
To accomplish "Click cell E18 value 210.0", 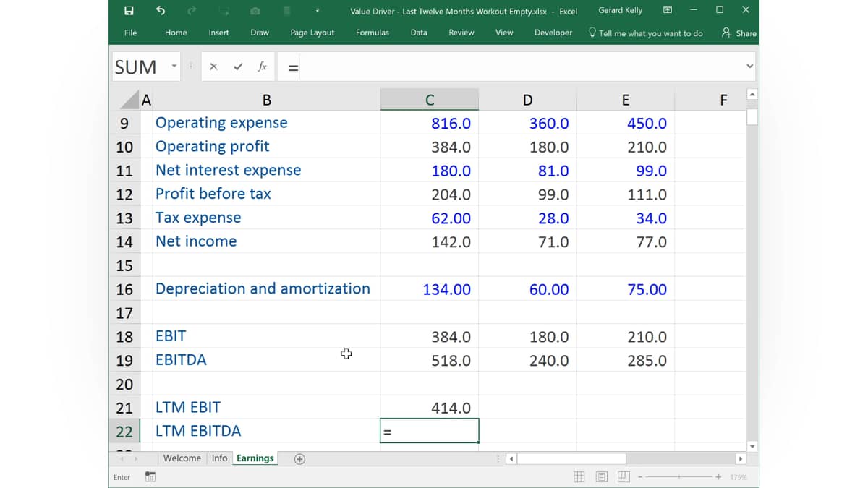I will click(626, 336).
